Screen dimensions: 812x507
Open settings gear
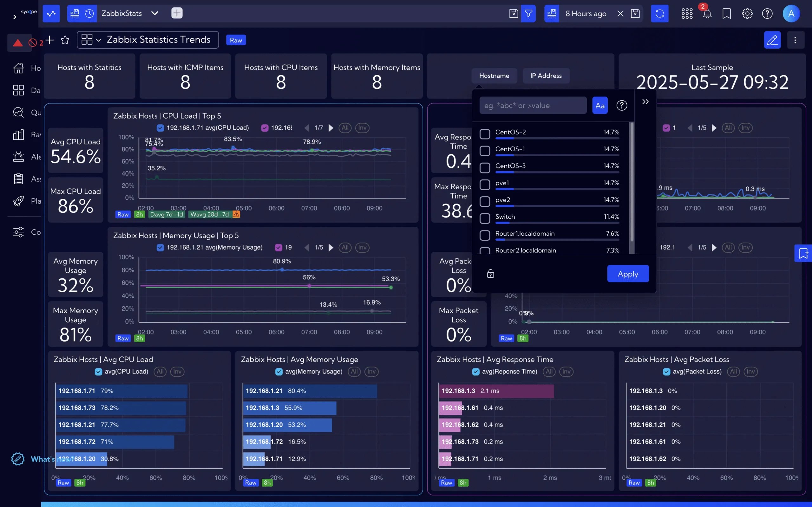[747, 13]
